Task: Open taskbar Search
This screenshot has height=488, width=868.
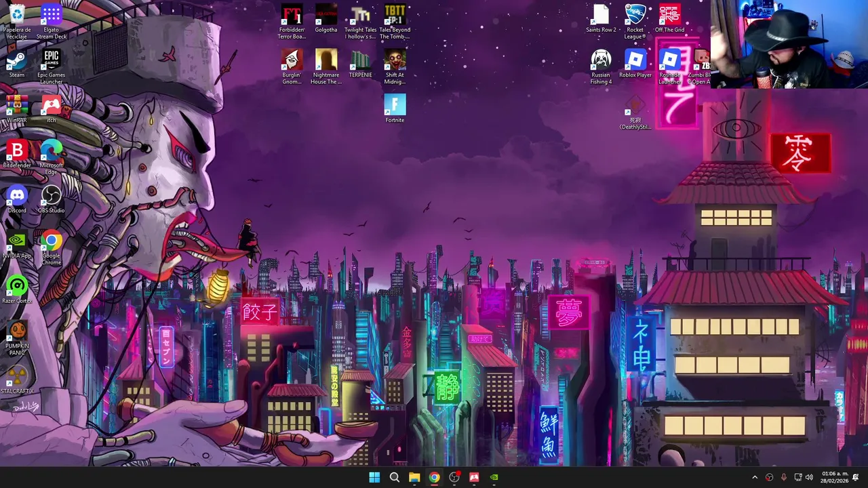Action: click(394, 477)
